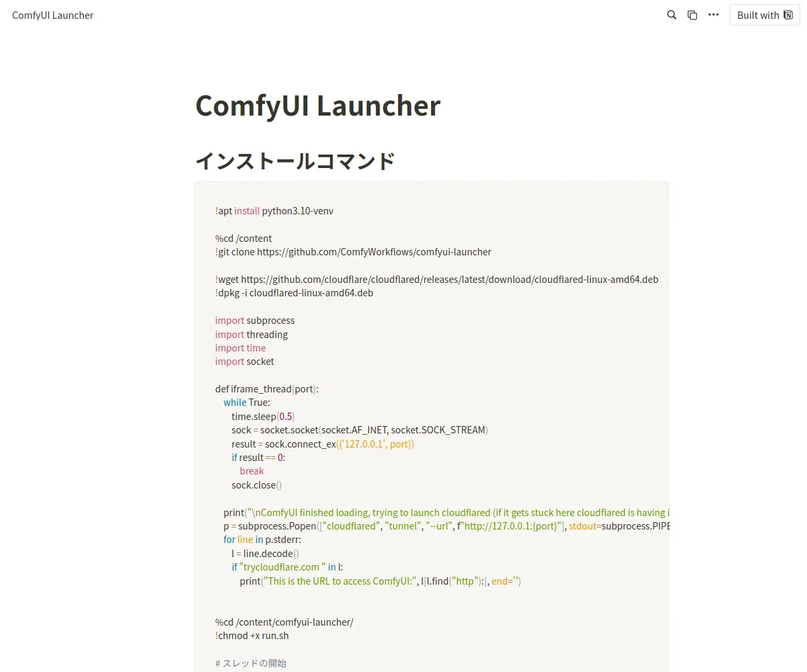Click the print 'This is the URL' line
The width and height of the screenshot is (807, 672).
381,581
